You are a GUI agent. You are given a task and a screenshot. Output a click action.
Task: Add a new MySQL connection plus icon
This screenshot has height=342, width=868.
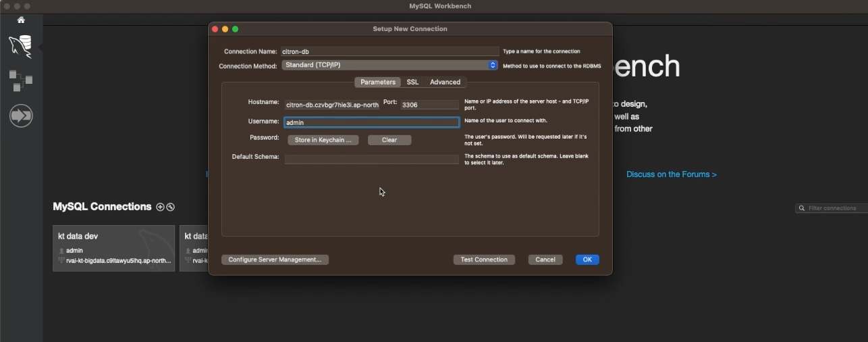click(x=160, y=207)
